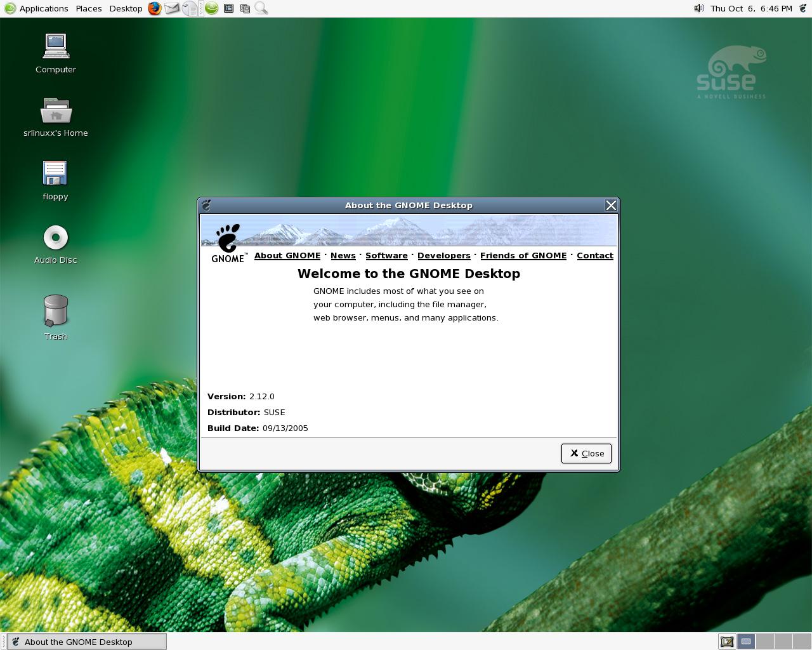Open the Contact link

coord(595,255)
